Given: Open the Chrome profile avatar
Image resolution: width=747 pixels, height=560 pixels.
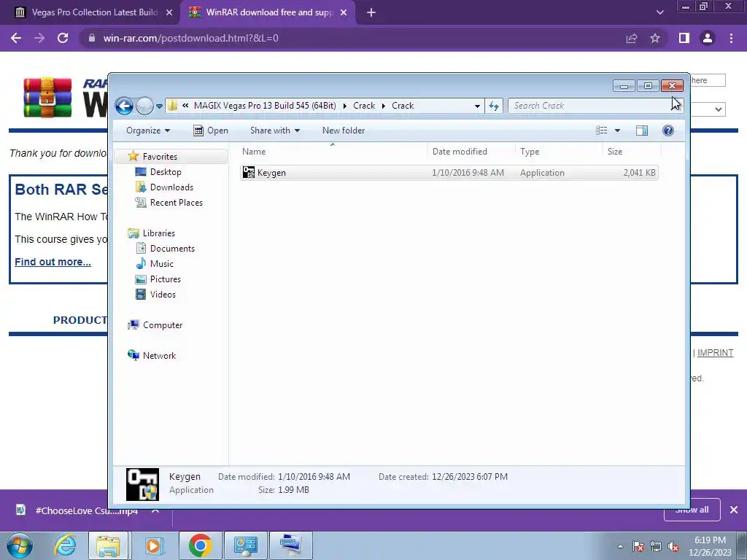Looking at the screenshot, I should point(708,38).
